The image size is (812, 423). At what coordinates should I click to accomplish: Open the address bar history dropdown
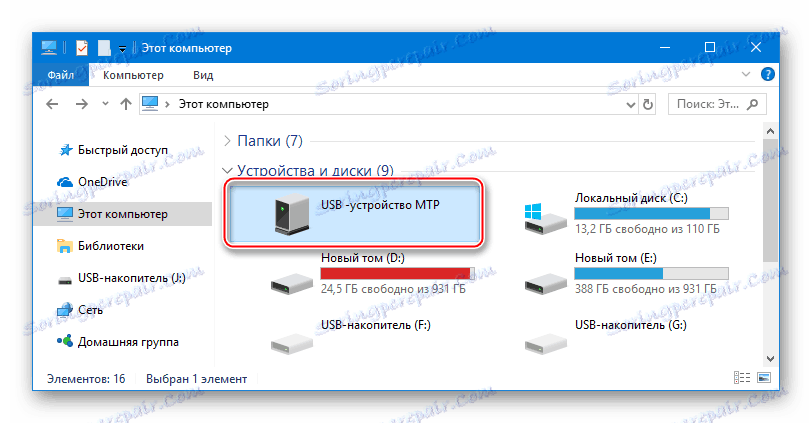click(x=630, y=105)
